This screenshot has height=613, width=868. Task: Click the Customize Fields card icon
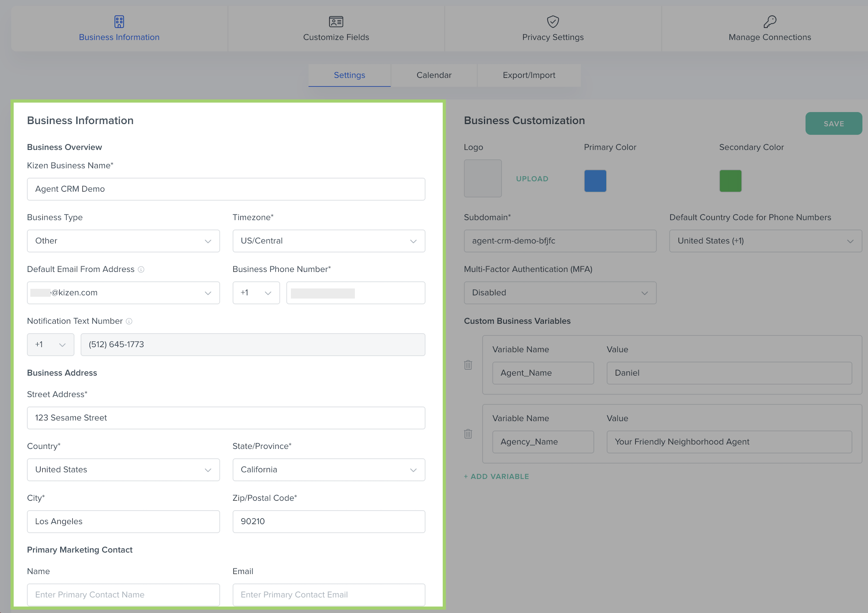point(336,22)
